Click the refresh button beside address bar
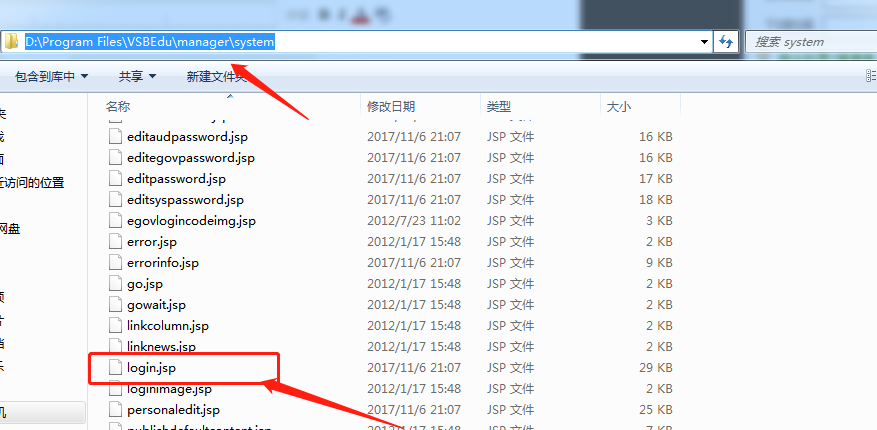 pyautogui.click(x=726, y=41)
